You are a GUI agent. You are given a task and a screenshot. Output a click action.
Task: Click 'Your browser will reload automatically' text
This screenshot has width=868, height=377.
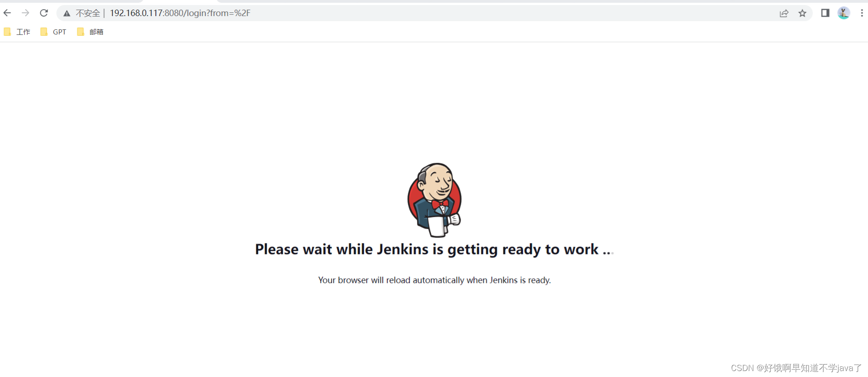[x=434, y=280]
